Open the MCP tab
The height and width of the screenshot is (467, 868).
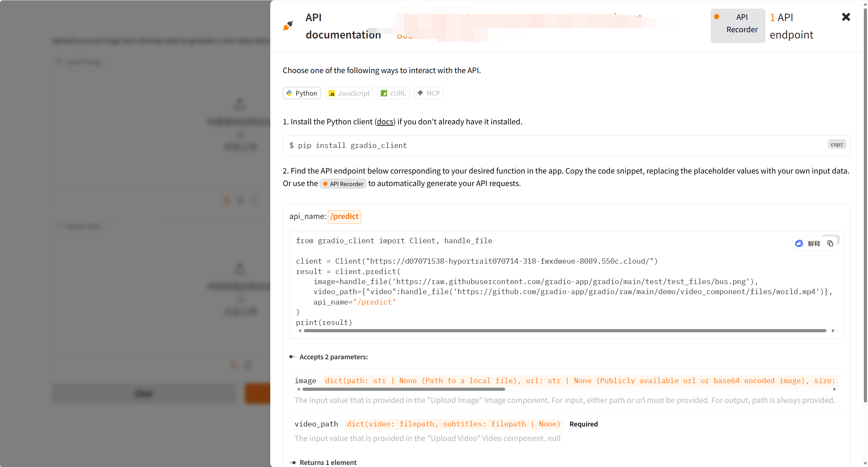429,93
